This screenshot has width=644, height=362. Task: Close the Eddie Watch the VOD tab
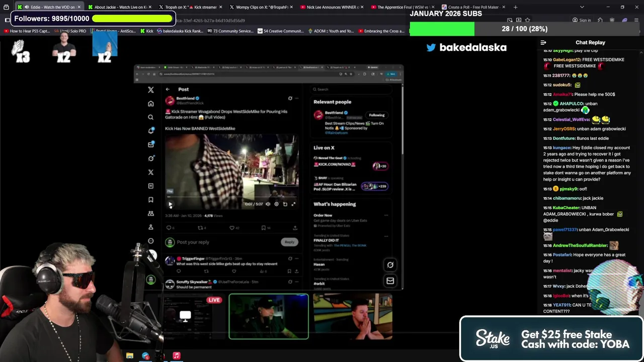tap(79, 7)
